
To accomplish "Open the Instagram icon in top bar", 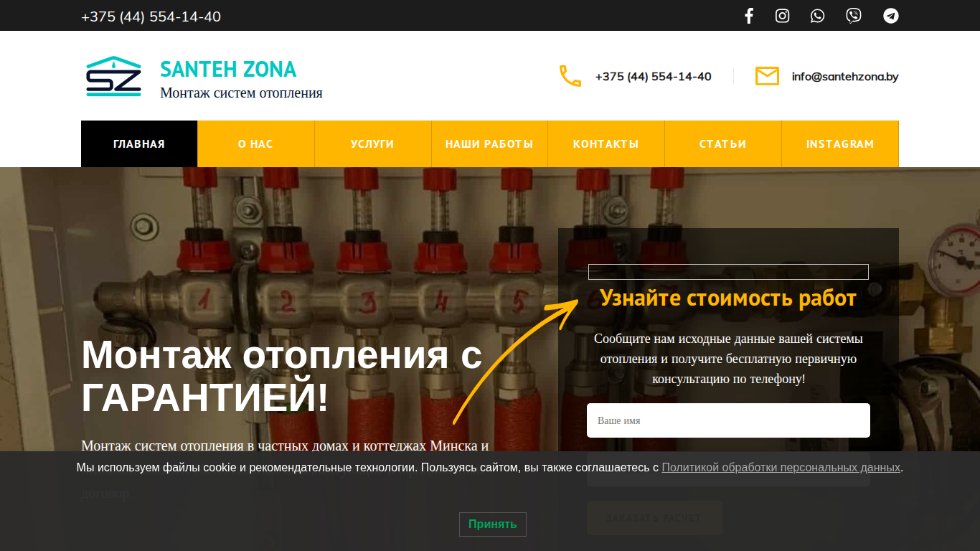I will tap(783, 16).
